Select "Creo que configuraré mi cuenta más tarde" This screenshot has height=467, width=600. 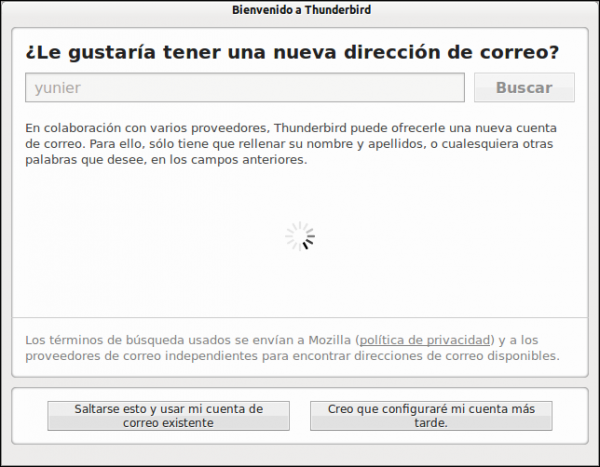[x=431, y=416]
